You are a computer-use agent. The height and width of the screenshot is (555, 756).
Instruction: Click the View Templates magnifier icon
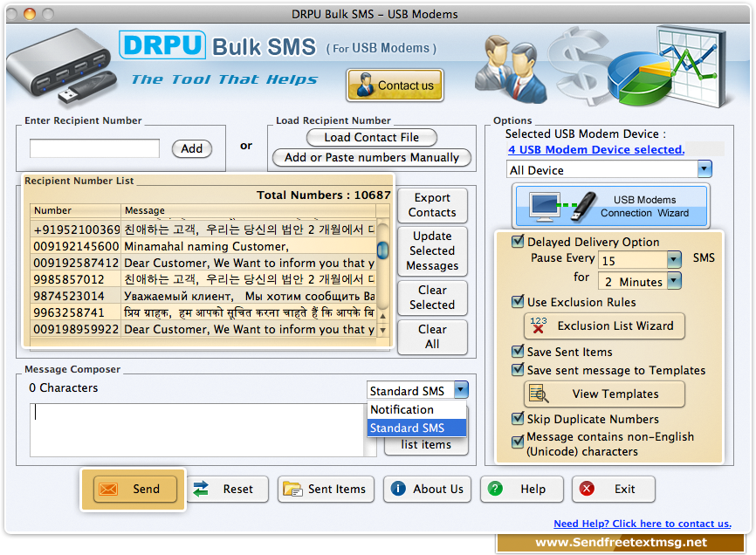(x=539, y=393)
